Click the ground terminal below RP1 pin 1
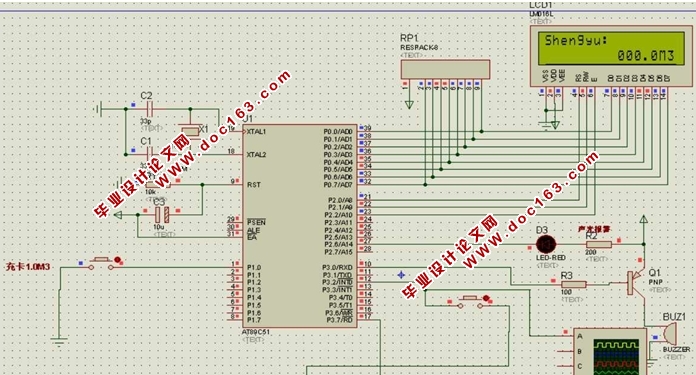This screenshot has height=375, width=696. 409,105
